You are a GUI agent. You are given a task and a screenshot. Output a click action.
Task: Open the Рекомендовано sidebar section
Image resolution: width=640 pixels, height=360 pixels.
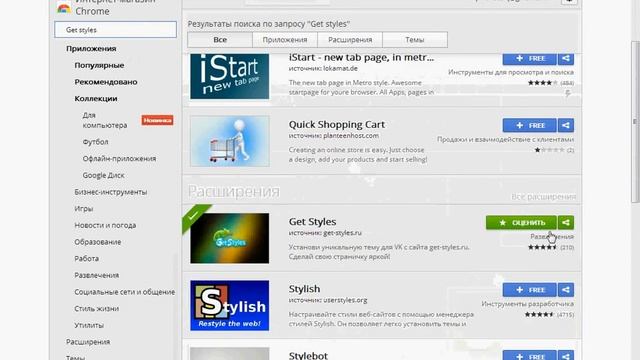coord(106,82)
